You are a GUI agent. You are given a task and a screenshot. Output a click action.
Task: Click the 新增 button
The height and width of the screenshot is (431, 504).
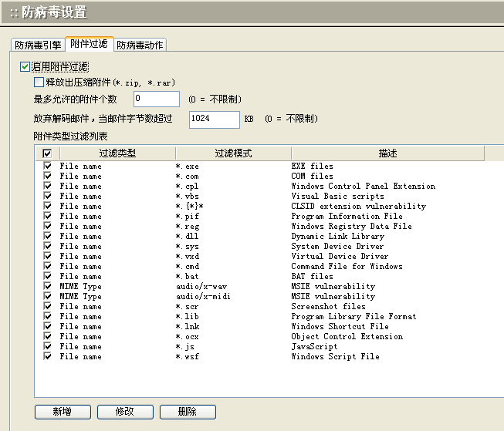tap(63, 412)
